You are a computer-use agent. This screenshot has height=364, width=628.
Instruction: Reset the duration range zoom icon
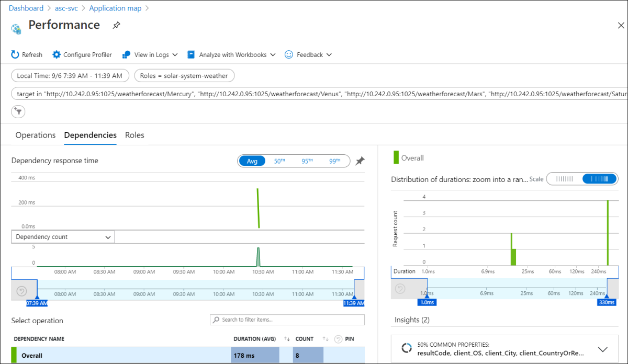pyautogui.click(x=400, y=289)
